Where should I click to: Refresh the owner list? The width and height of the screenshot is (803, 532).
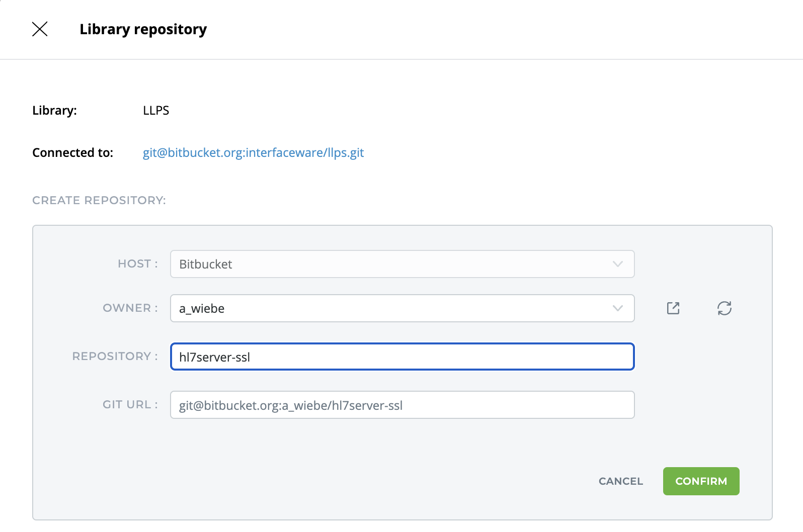point(724,308)
